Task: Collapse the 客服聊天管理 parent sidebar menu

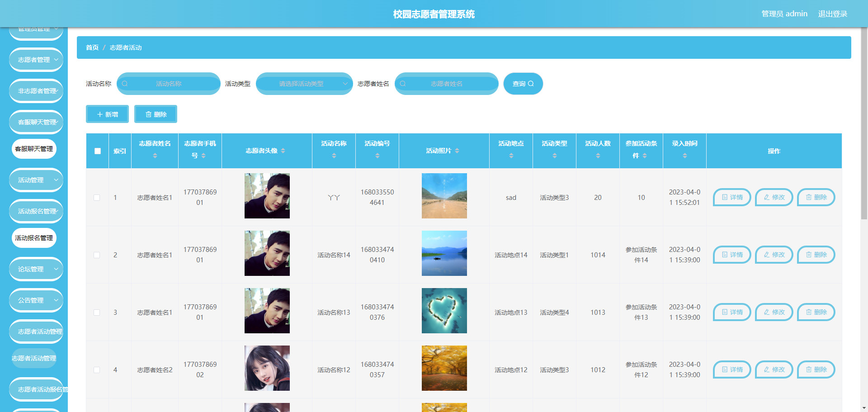Action: (x=36, y=122)
